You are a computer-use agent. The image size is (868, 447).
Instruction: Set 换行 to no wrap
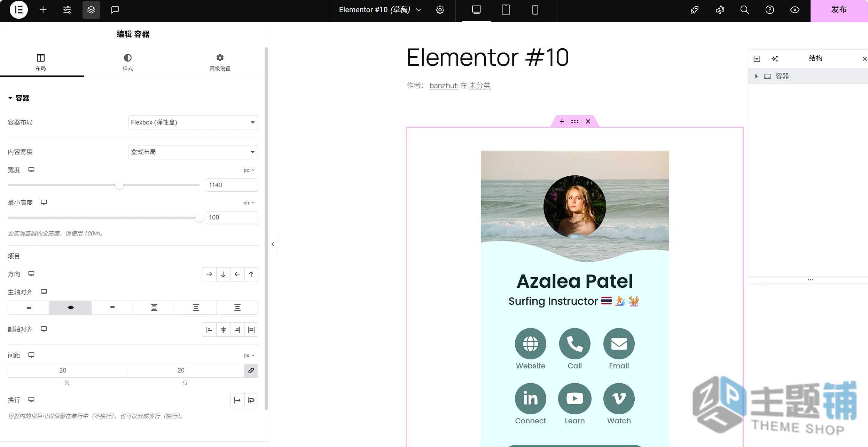[237, 400]
